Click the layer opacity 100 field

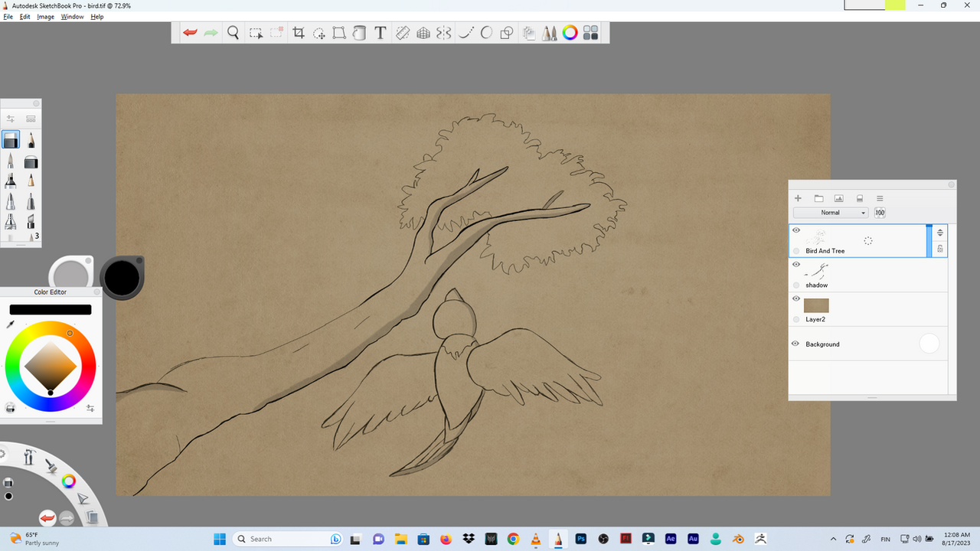click(x=880, y=213)
